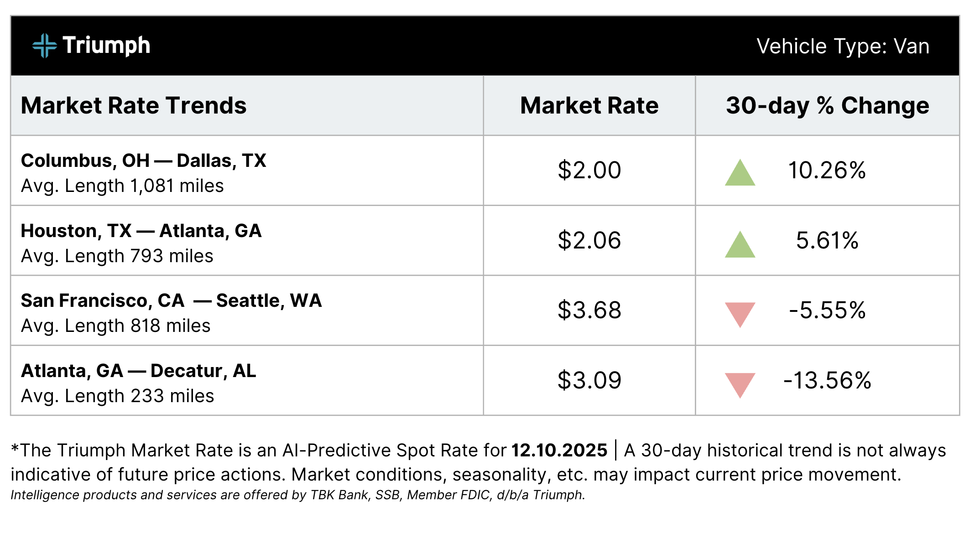
Task: Click the red down arrow beside -13.56%
Action: click(x=740, y=384)
